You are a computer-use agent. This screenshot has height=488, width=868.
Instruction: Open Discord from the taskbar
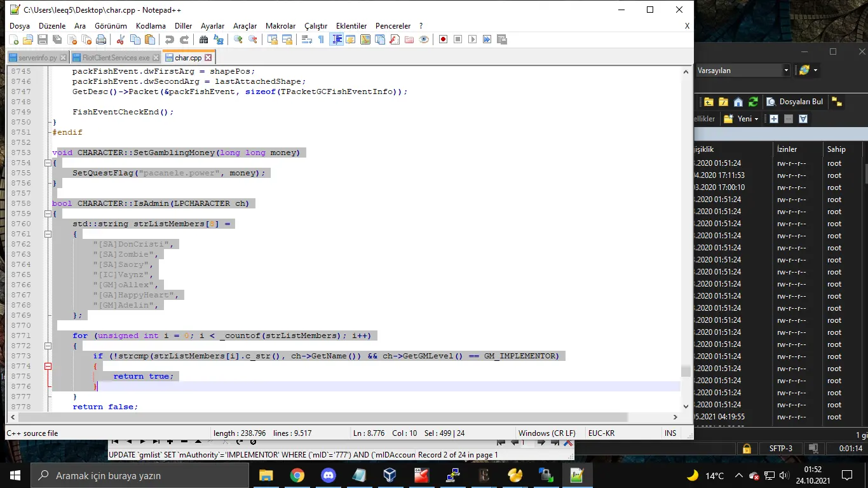(x=328, y=475)
